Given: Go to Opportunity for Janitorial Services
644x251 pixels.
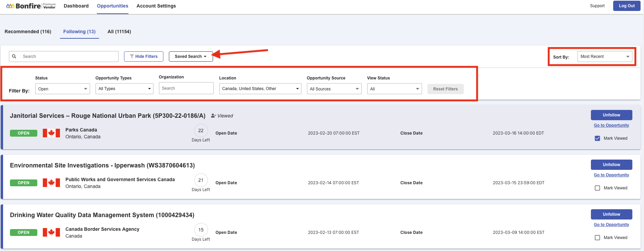Looking at the screenshot, I should pos(611,125).
